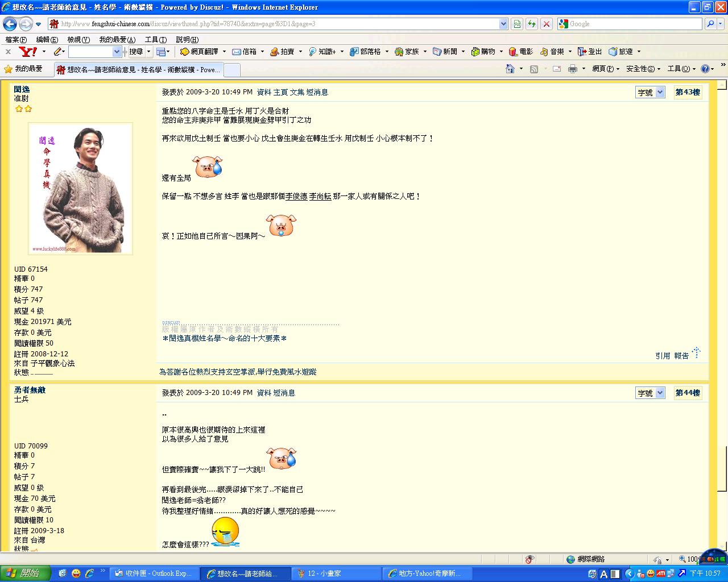728x582 pixels.
Task: Click the RSS feeds icon
Action: (x=533, y=69)
